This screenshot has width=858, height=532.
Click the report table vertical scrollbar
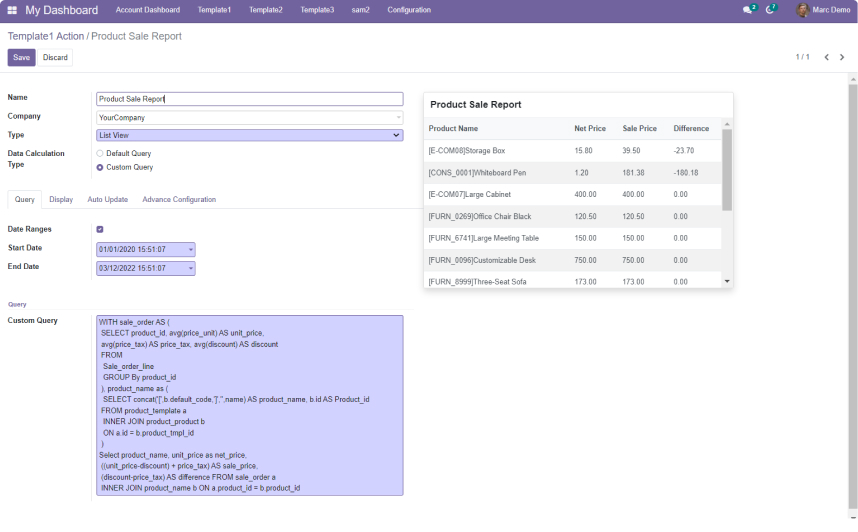(x=727, y=170)
